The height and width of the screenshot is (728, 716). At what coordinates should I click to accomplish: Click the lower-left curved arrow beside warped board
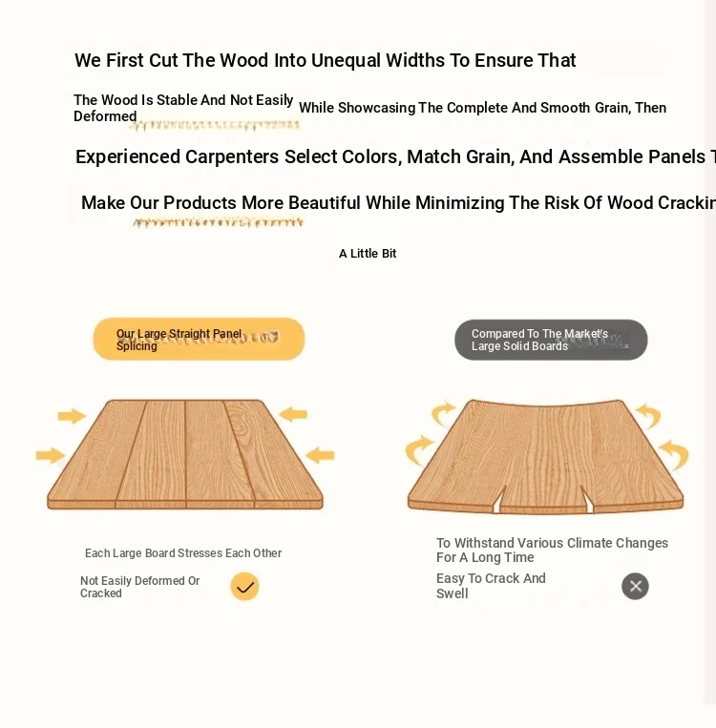419,450
